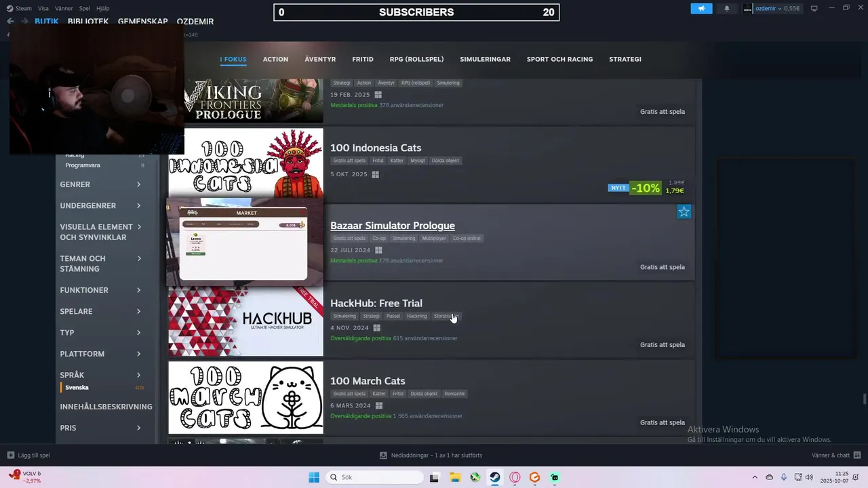Switch to the ACTION tab

pyautogui.click(x=275, y=59)
